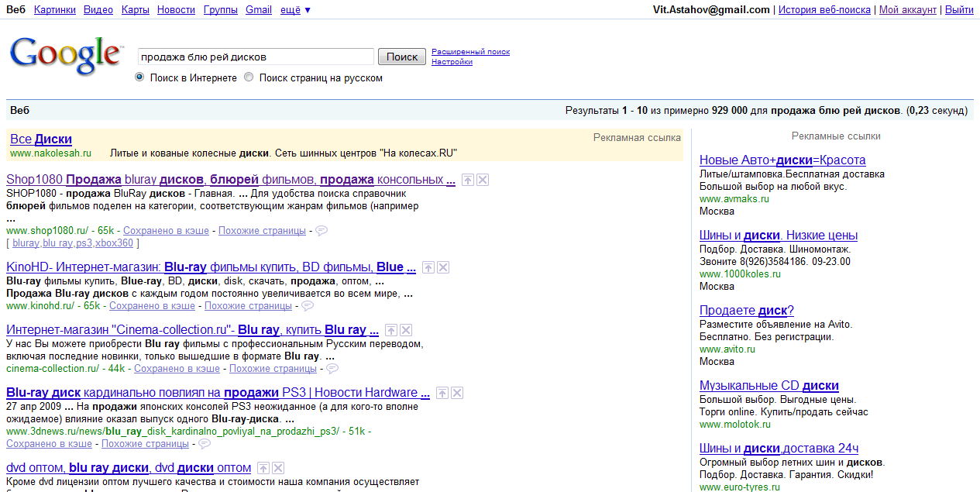This screenshot has height=492, width=980.
Task: Open 'Мой аккаунт' link
Action: coord(908,10)
